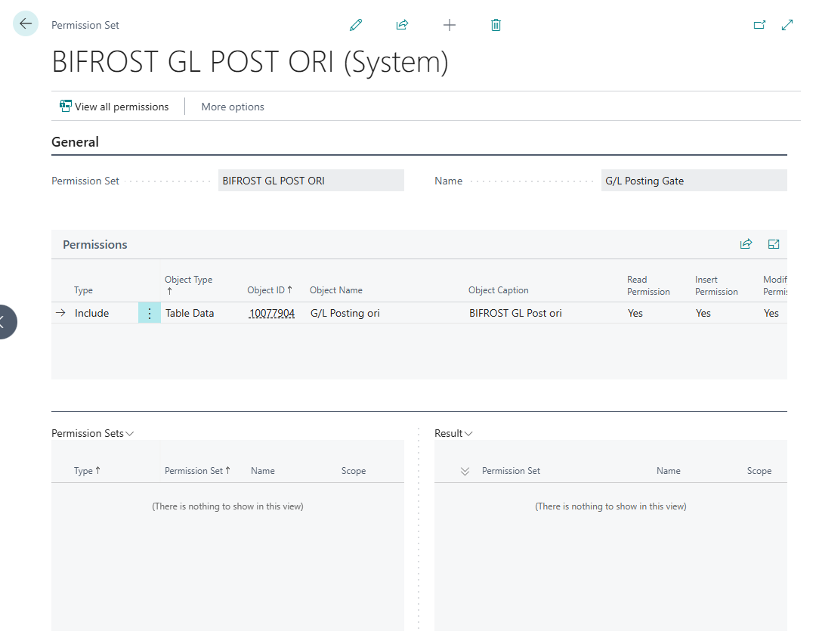Sort by the Permission Set column in Permission Sets

pyautogui.click(x=197, y=471)
